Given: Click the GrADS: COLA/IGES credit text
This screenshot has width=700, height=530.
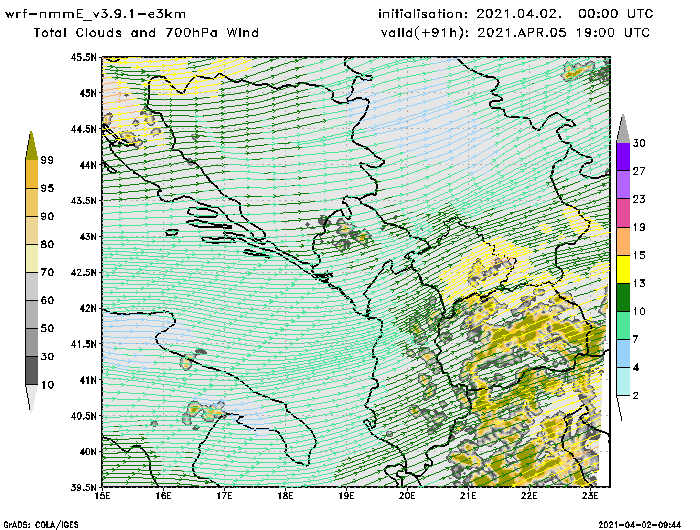Looking at the screenshot, I should [x=41, y=525].
